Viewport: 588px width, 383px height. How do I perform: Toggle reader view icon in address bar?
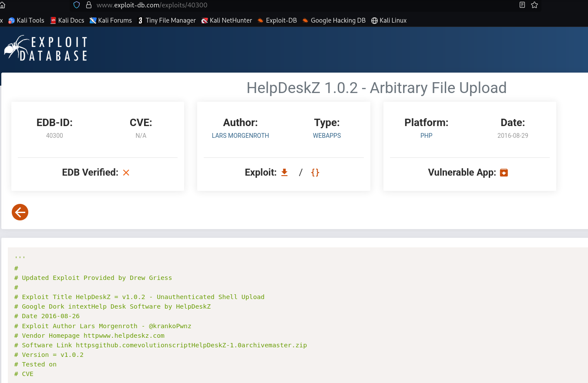click(522, 5)
